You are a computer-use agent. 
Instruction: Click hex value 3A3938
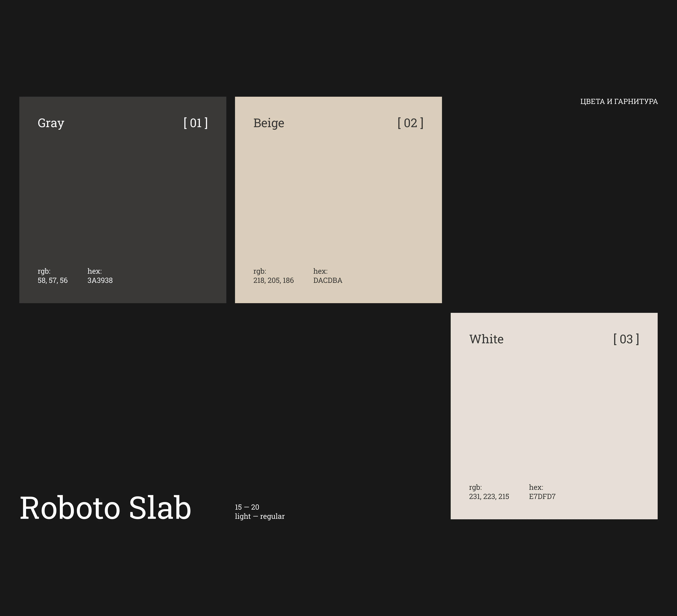100,280
